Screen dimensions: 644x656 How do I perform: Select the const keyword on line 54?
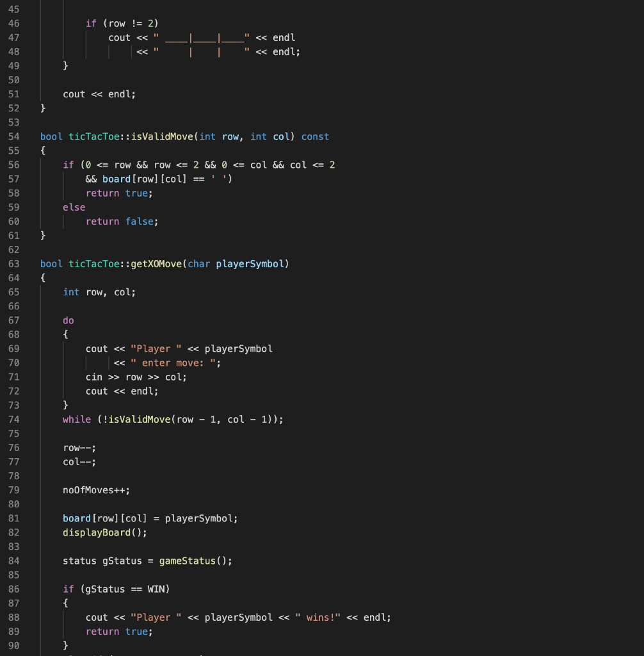pos(316,136)
